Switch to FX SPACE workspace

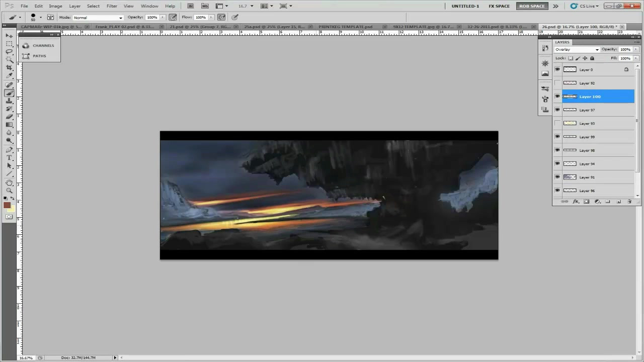(x=499, y=6)
